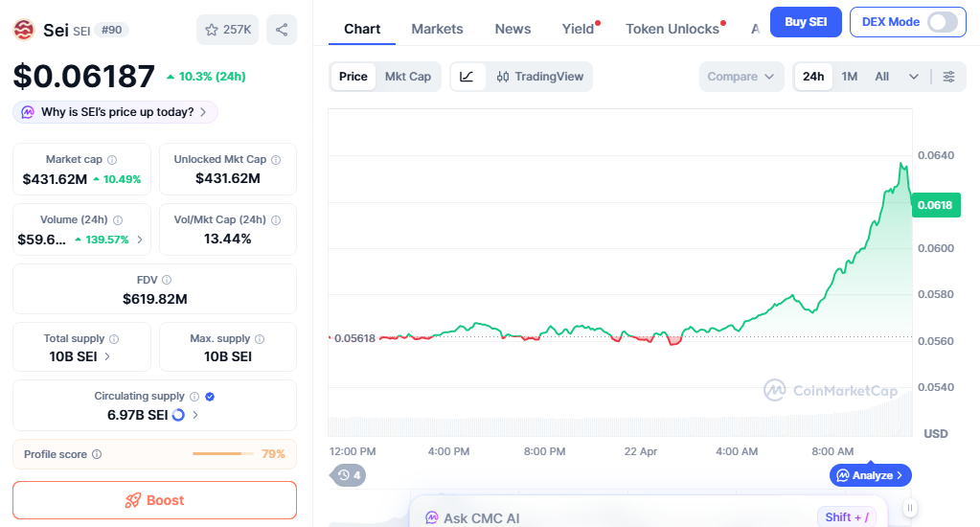The height and width of the screenshot is (527, 980).
Task: Click the info icon beside Volume (24h)
Action: tap(118, 220)
